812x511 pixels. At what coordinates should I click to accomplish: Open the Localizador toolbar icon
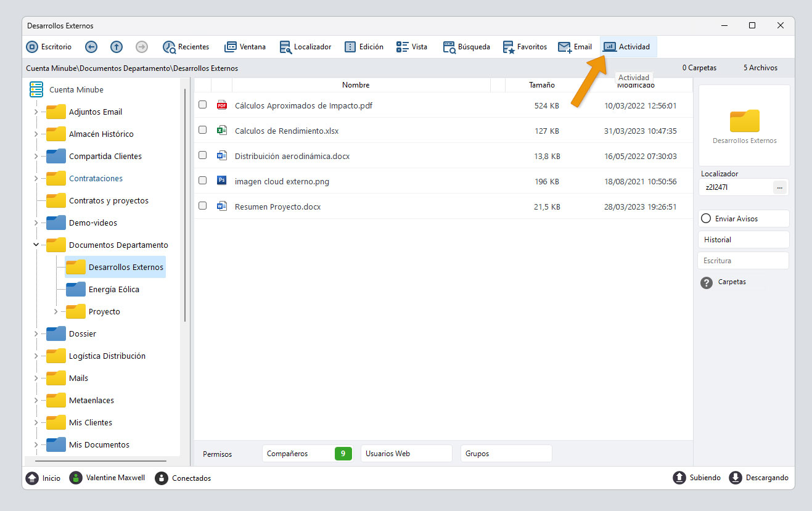285,47
